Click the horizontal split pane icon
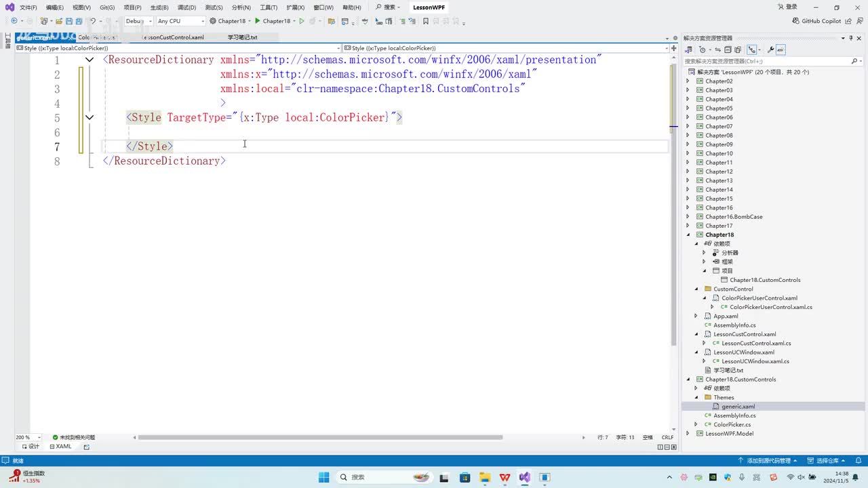 pyautogui.click(x=668, y=447)
